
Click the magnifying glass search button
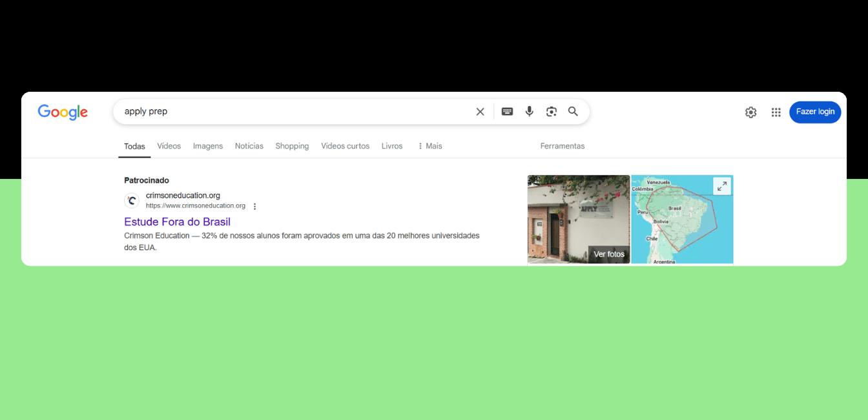pyautogui.click(x=573, y=112)
